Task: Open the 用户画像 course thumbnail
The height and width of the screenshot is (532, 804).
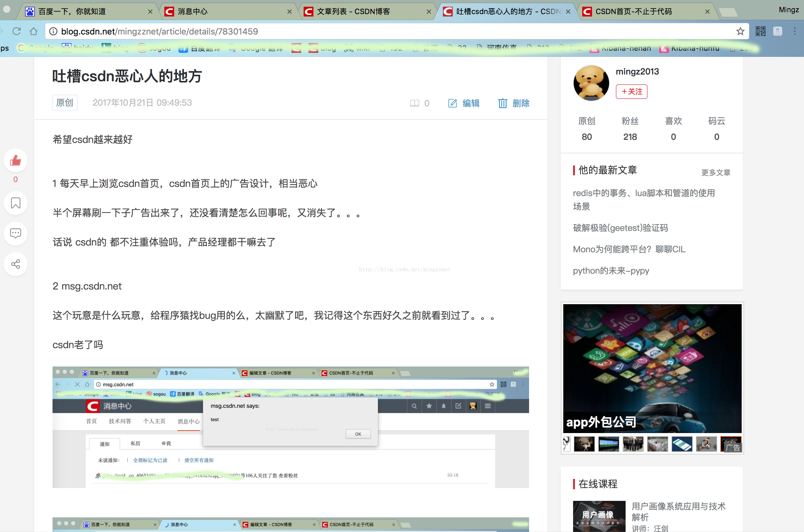Action: 599,516
